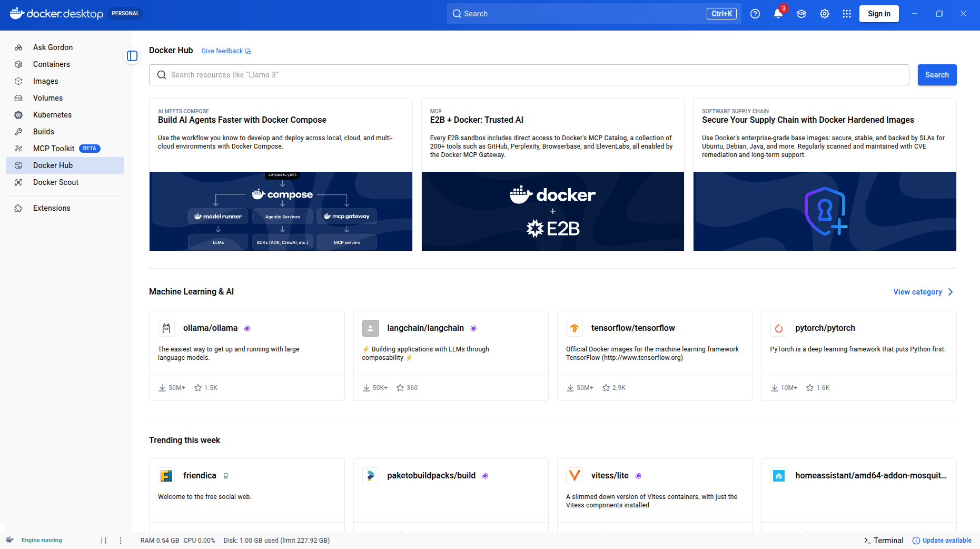Open MCP Toolkit in the sidebar
Viewport: 980px width, 549px height.
[54, 149]
